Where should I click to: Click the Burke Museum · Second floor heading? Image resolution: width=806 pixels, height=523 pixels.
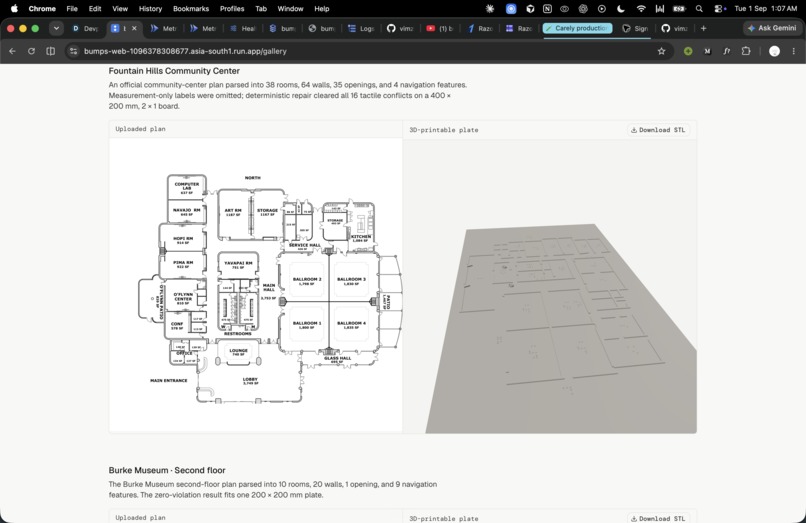(x=167, y=470)
